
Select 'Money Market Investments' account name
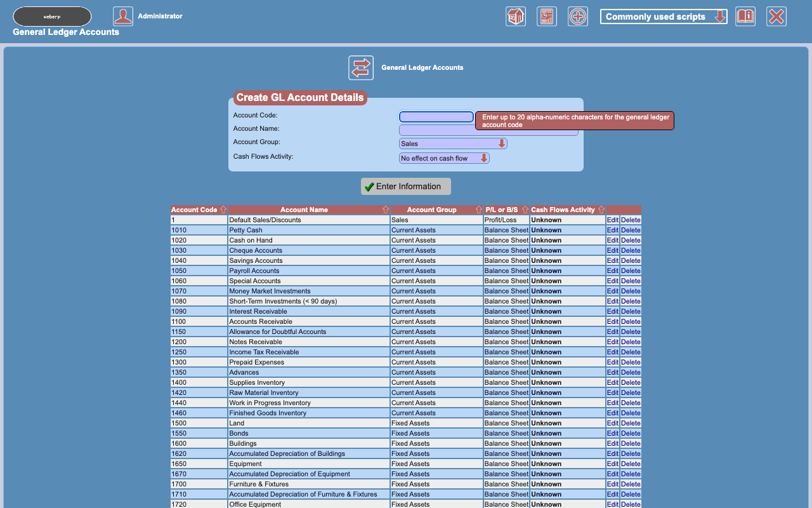click(309, 291)
